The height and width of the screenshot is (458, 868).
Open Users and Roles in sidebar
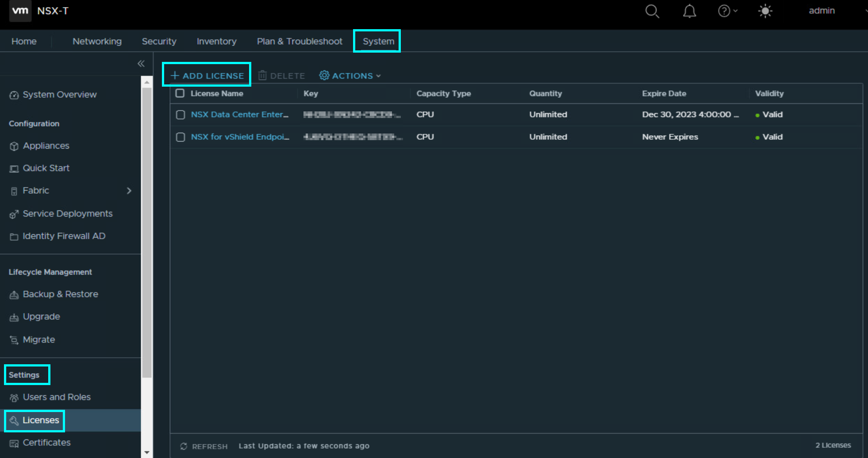pyautogui.click(x=57, y=397)
